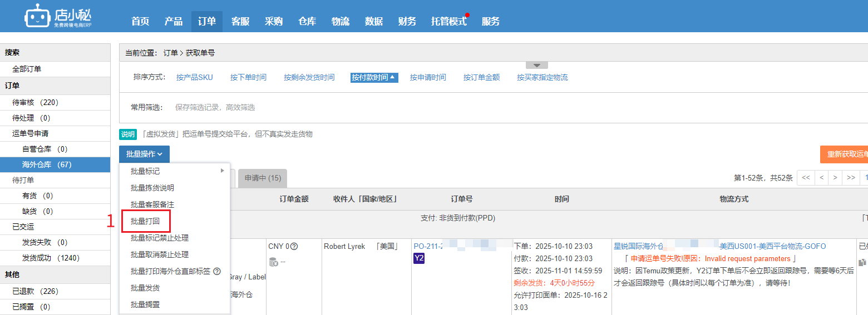
Task: Collapse filter panel with gray arrow handle
Action: (536, 65)
